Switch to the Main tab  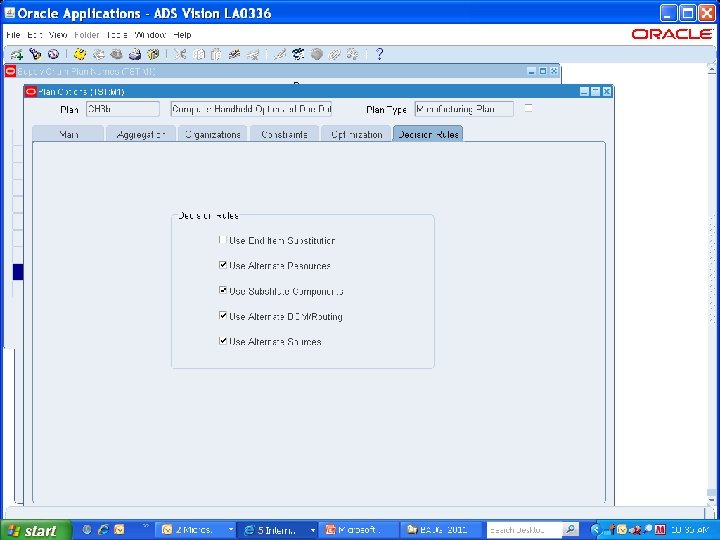[68, 134]
